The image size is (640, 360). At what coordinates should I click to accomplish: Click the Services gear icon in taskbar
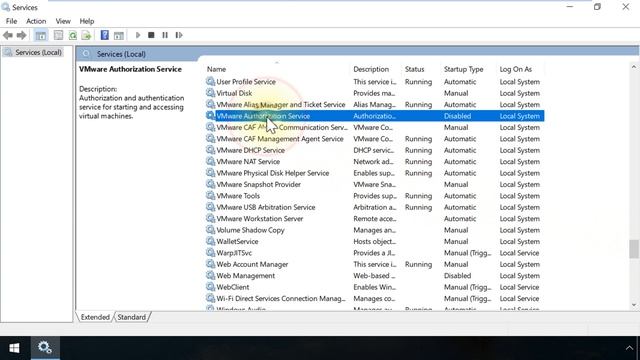click(x=45, y=348)
